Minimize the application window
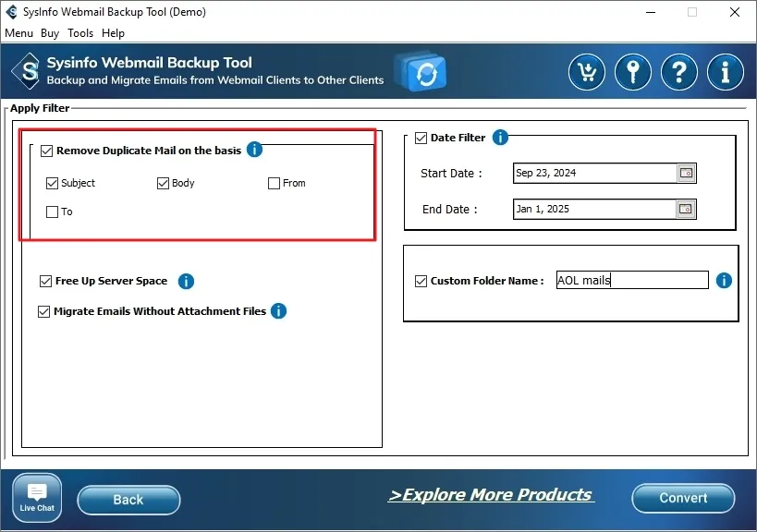This screenshot has width=757, height=532. pos(651,12)
